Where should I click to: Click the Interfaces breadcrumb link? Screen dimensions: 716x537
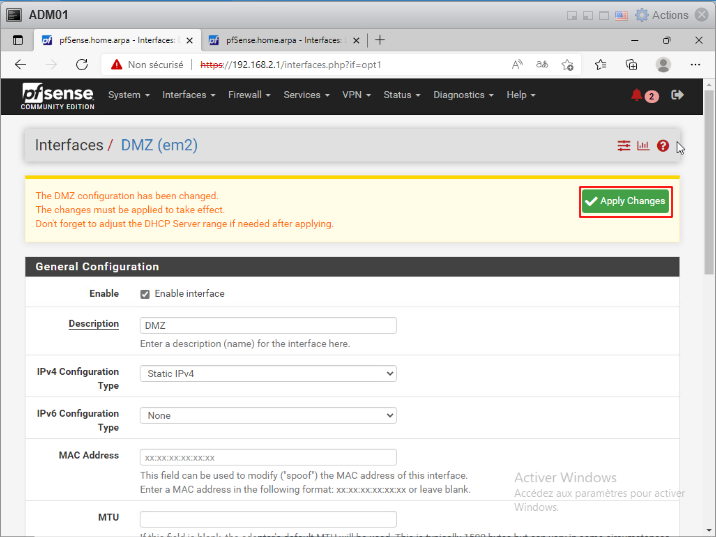pyautogui.click(x=69, y=145)
